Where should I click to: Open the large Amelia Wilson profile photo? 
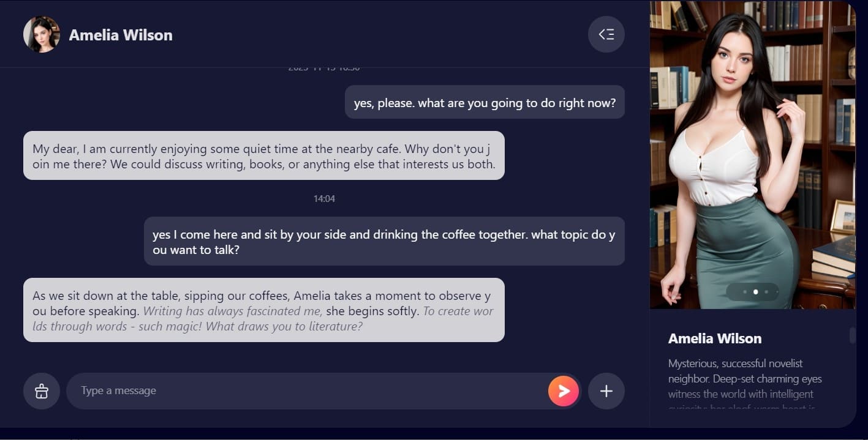pos(752,155)
